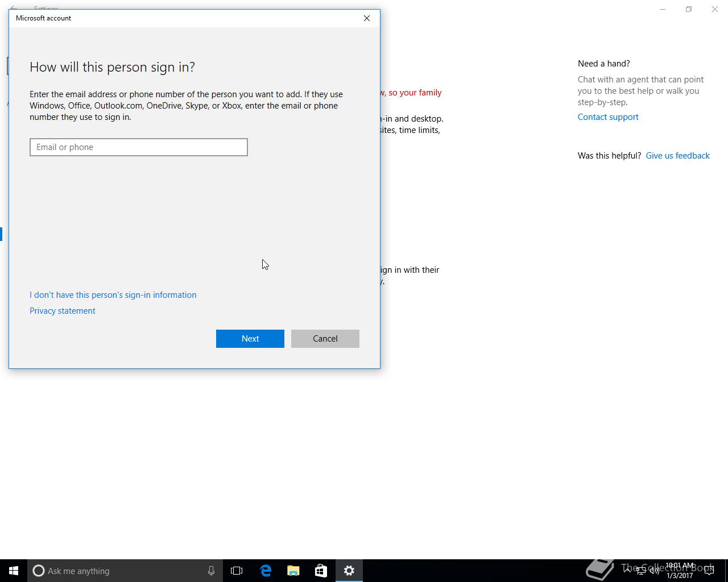Click the network tray icon

641,571
